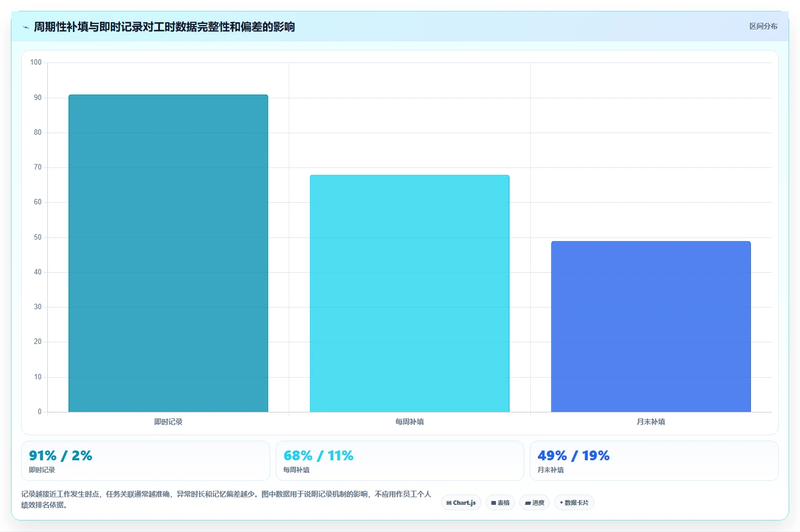Click the y-axis label 80
Viewport: 800px width, 532px height.
point(38,133)
